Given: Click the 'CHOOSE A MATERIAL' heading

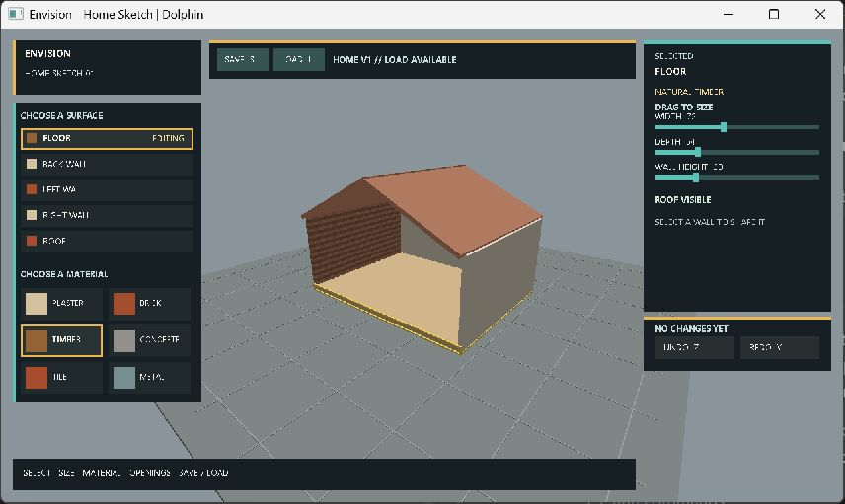Looking at the screenshot, I should point(64,274).
